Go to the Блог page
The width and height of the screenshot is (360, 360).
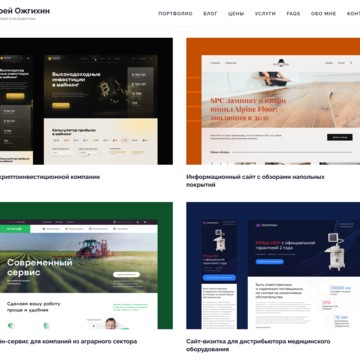coord(210,14)
